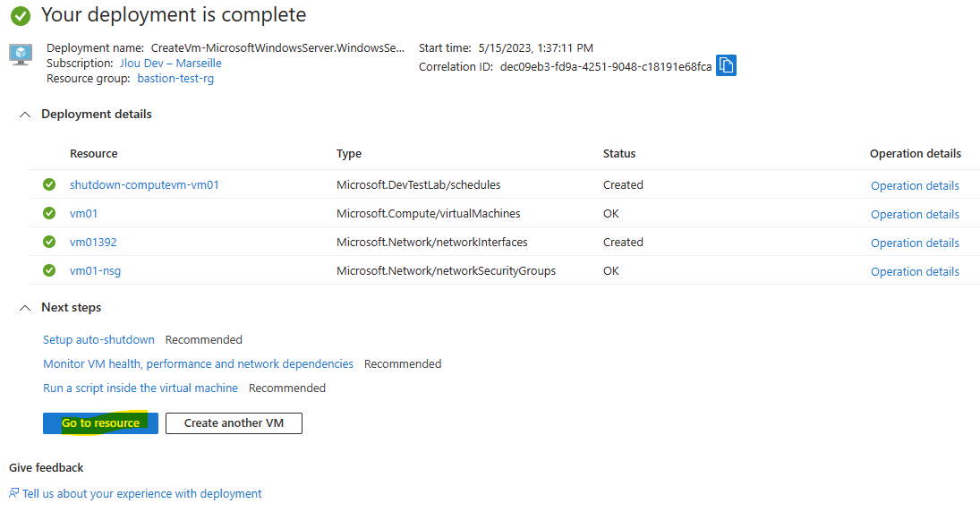Click green status check next to vm01-nsg

click(48, 270)
